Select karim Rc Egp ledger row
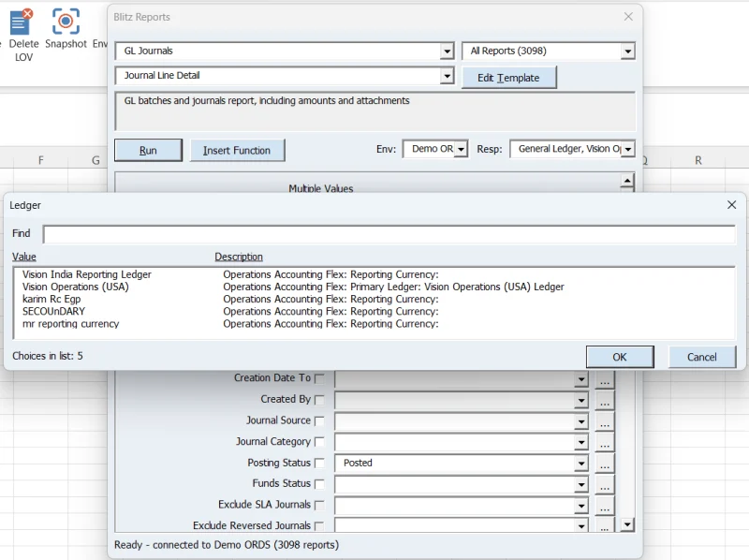 [374, 299]
